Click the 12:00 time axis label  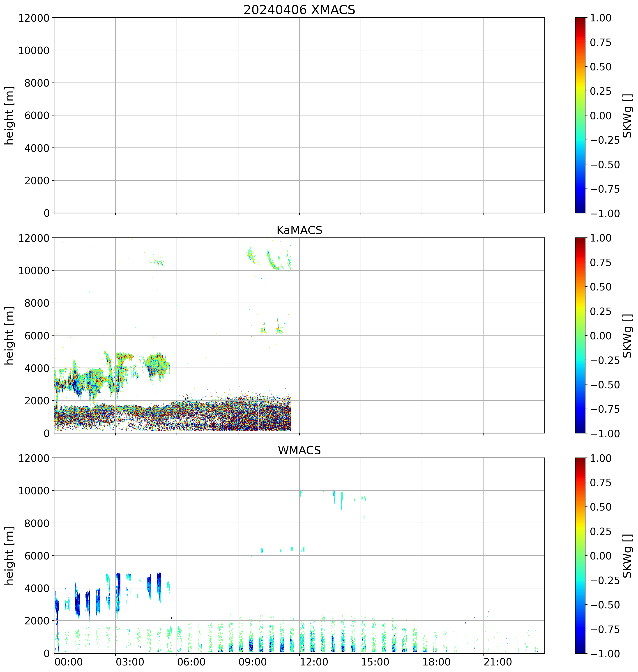pyautogui.click(x=314, y=662)
